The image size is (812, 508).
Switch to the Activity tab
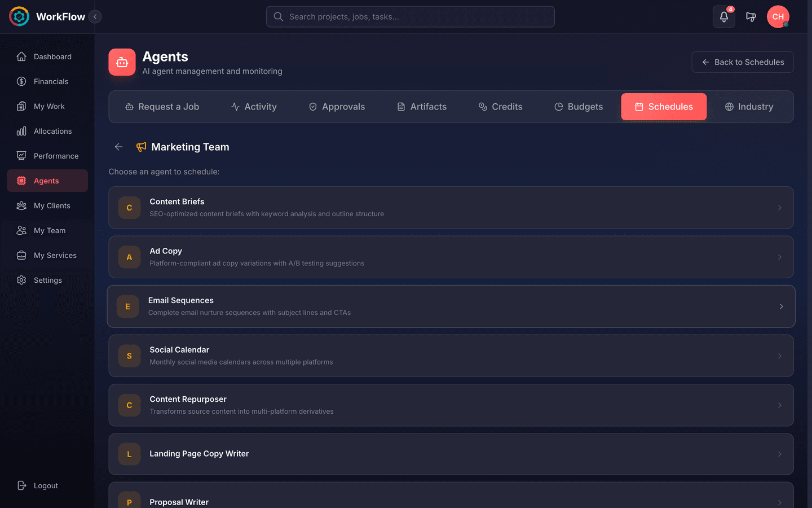point(254,107)
